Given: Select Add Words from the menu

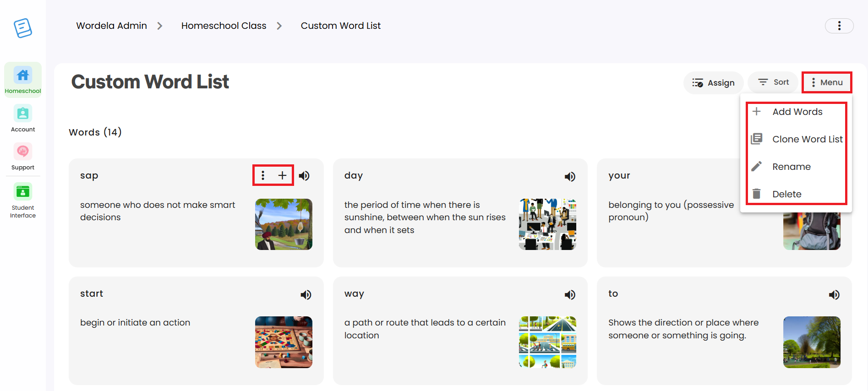Looking at the screenshot, I should pyautogui.click(x=797, y=112).
